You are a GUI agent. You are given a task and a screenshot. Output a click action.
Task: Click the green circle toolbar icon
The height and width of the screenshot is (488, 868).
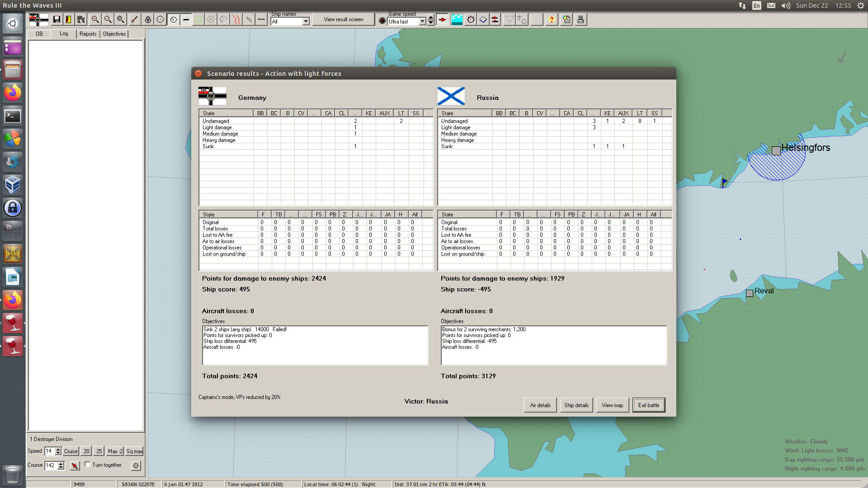198,19
